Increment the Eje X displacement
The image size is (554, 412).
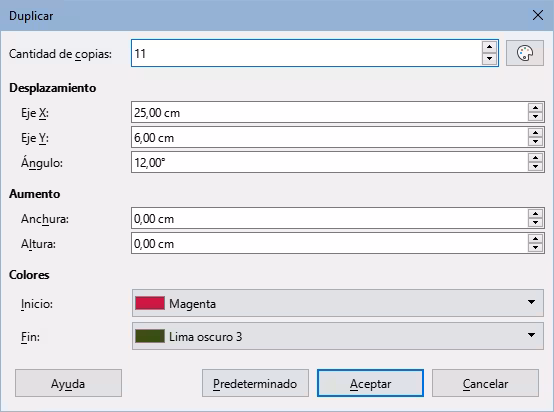tap(536, 108)
